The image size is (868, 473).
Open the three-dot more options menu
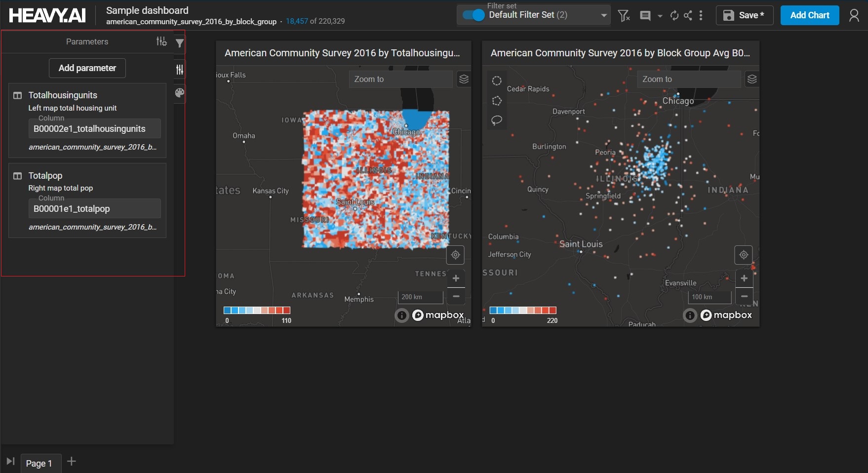tap(701, 16)
